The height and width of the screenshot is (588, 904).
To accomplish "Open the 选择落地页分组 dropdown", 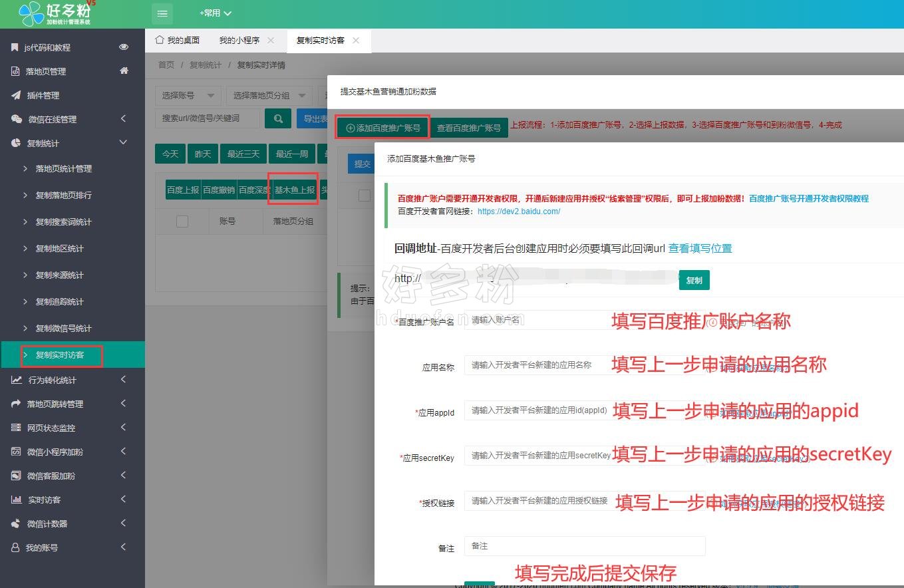I will (269, 96).
